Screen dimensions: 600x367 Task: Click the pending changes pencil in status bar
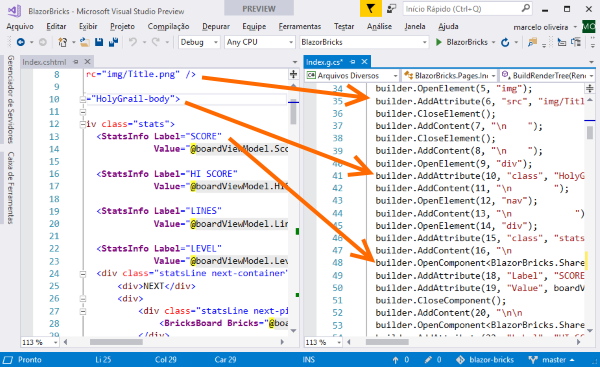(428, 360)
